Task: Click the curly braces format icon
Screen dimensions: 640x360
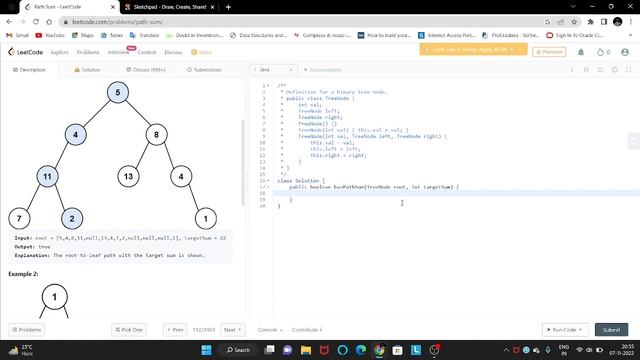Action: [586, 70]
